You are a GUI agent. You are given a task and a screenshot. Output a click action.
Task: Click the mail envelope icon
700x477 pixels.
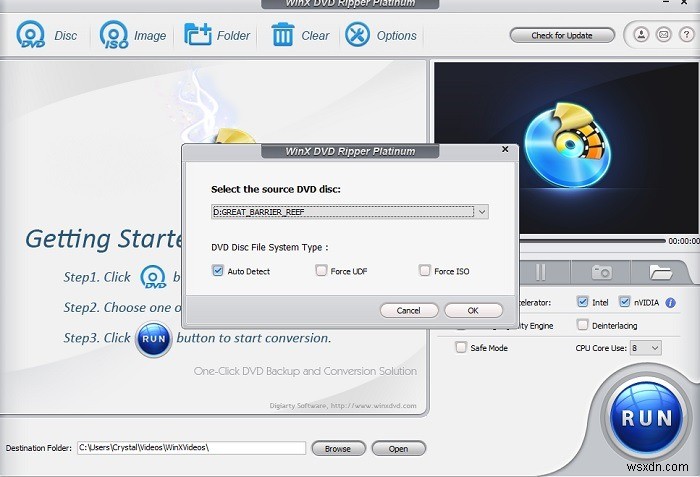664,34
